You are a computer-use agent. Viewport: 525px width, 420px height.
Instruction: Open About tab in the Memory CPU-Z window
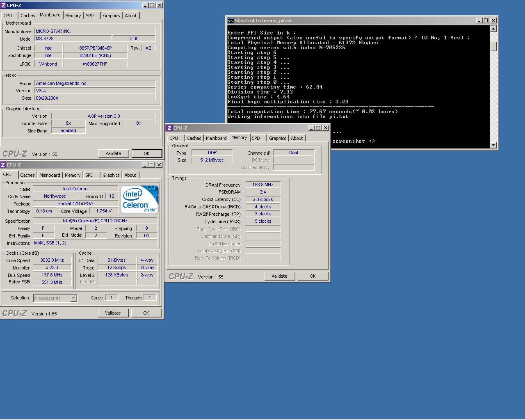point(297,138)
